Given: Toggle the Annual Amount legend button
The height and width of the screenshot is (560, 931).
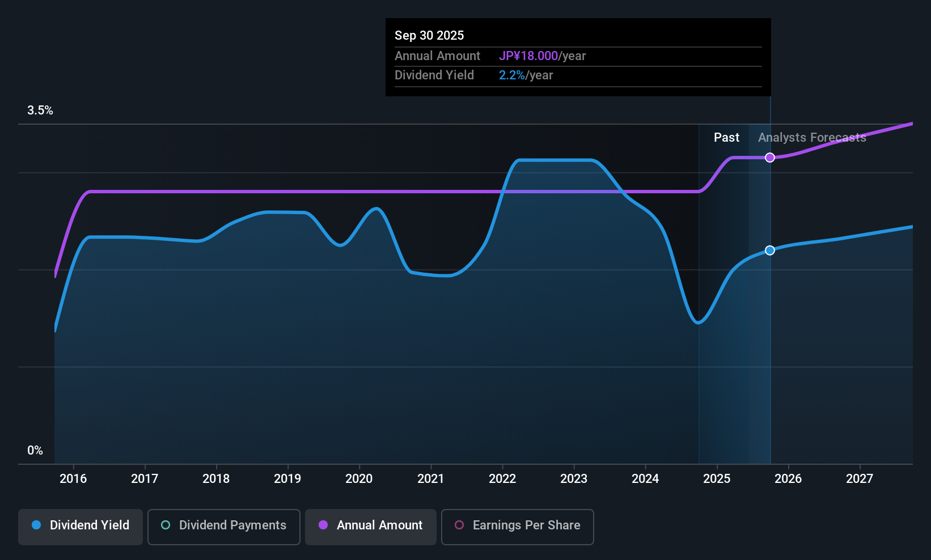Looking at the screenshot, I should (371, 527).
